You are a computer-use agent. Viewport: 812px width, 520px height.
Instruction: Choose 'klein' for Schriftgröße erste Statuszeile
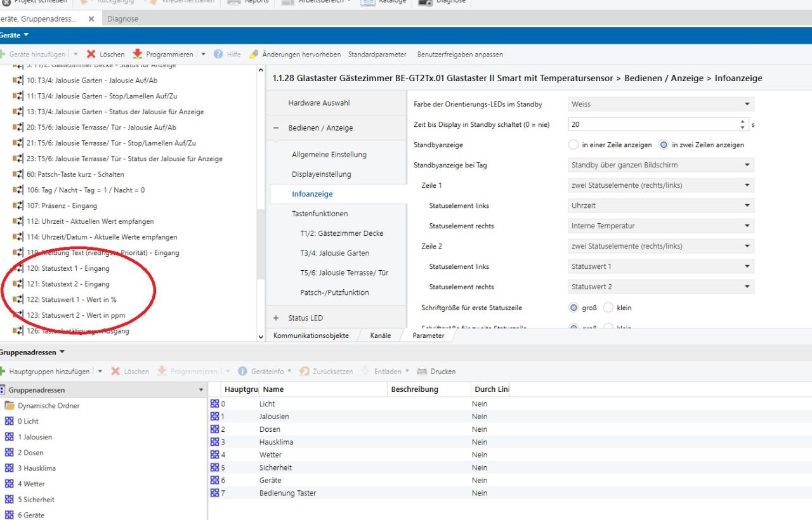click(x=608, y=308)
